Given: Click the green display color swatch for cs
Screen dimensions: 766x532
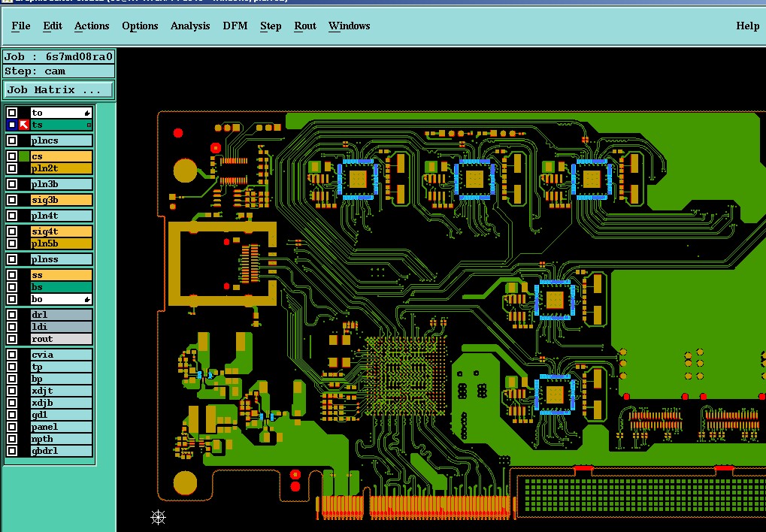Looking at the screenshot, I should click(24, 156).
